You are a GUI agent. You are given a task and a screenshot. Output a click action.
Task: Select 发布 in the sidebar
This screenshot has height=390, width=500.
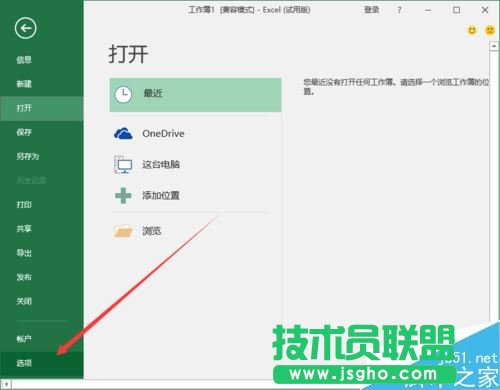tap(24, 277)
